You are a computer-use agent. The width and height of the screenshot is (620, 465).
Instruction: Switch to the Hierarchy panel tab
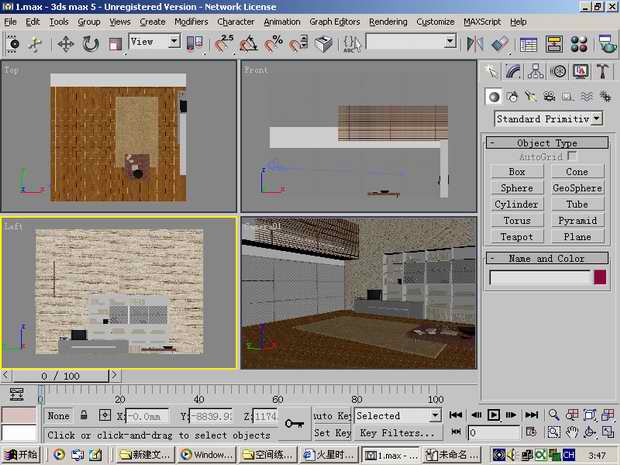(535, 72)
